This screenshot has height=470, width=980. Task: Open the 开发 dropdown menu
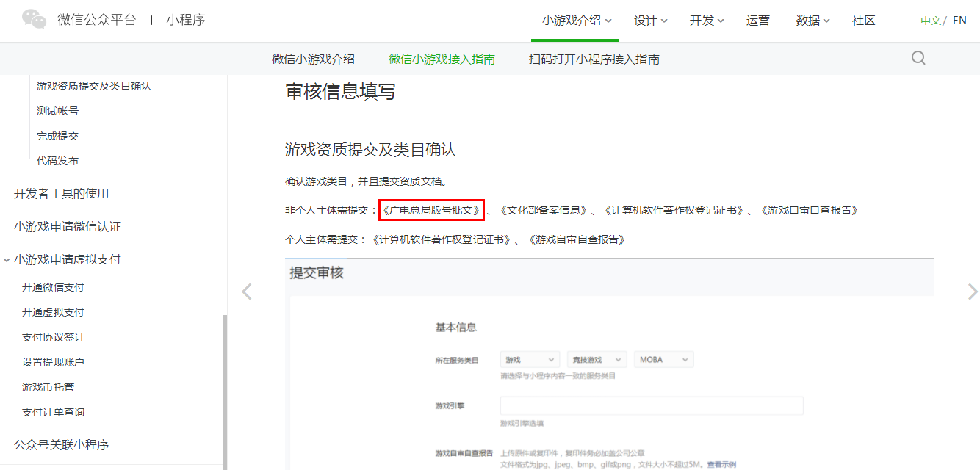pyautogui.click(x=707, y=21)
